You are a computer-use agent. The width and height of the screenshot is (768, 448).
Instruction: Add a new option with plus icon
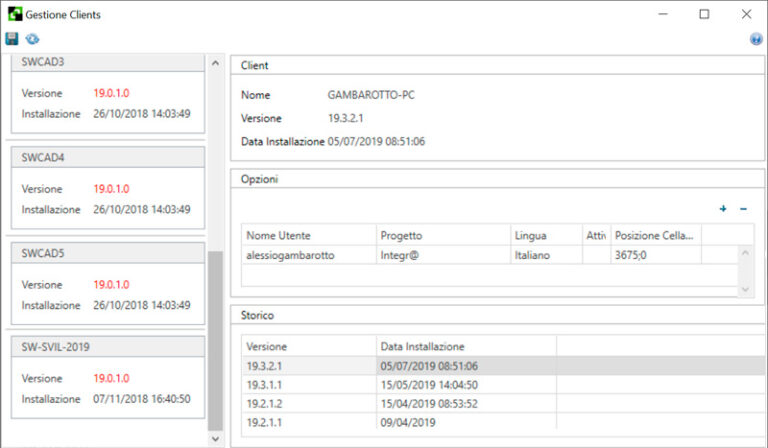[x=723, y=209]
